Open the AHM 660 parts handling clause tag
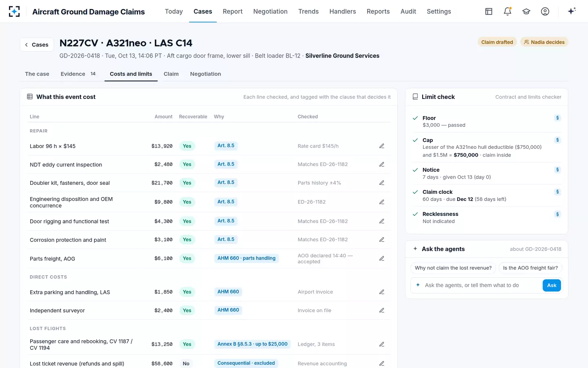Viewport: 588px width, 368px height. point(247,258)
